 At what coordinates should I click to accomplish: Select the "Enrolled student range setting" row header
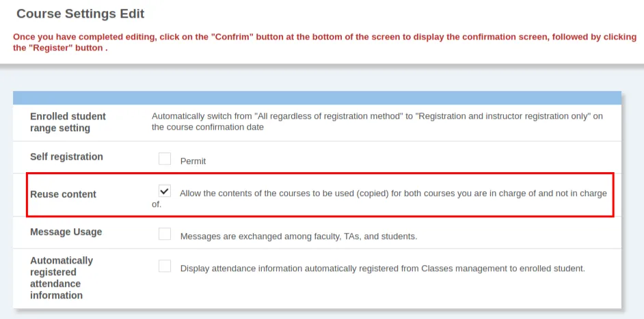tap(68, 122)
